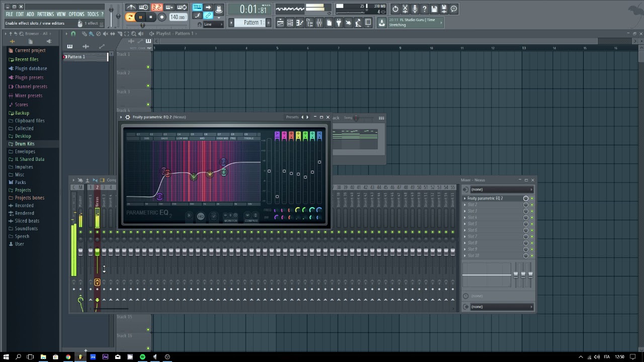Open Plugin presets folder in browser

coord(29,77)
